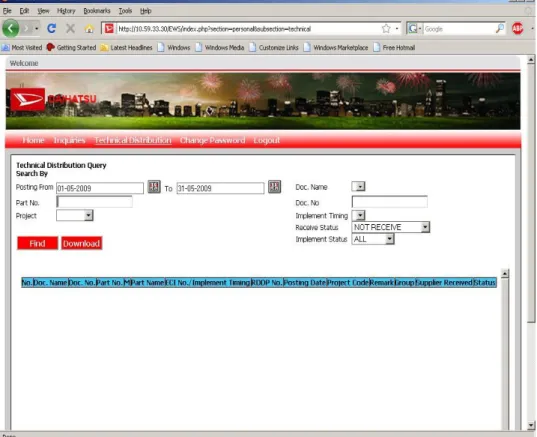Open the Change Password link

(212, 140)
